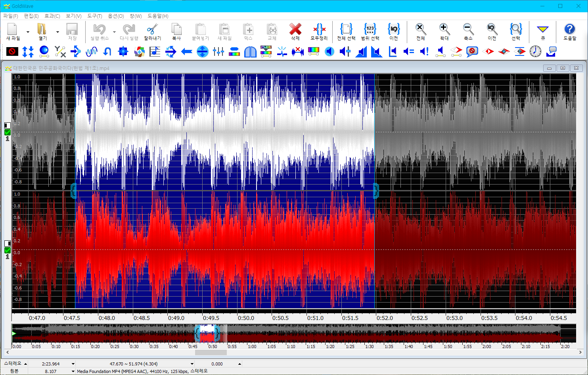Click the blue U-turn arrow Invert icon

click(107, 51)
